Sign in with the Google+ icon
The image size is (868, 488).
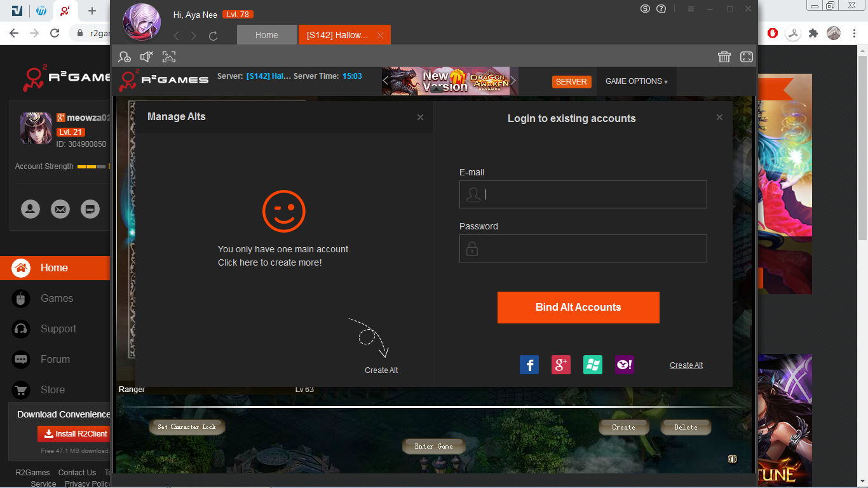click(x=561, y=365)
